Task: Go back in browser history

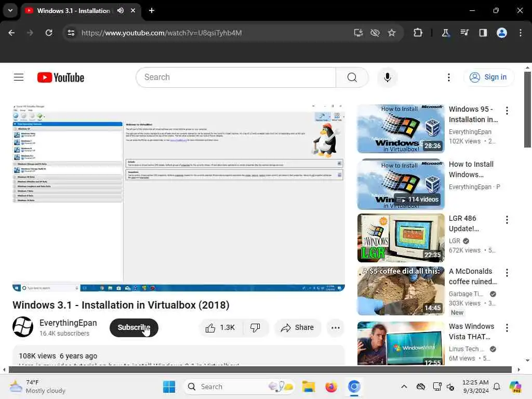Action: pos(11,33)
